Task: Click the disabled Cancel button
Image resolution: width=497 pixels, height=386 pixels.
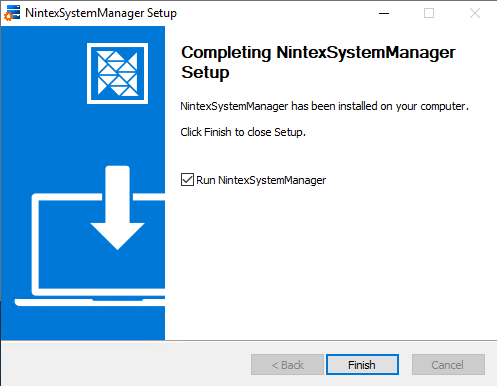Action: pyautogui.click(x=448, y=365)
